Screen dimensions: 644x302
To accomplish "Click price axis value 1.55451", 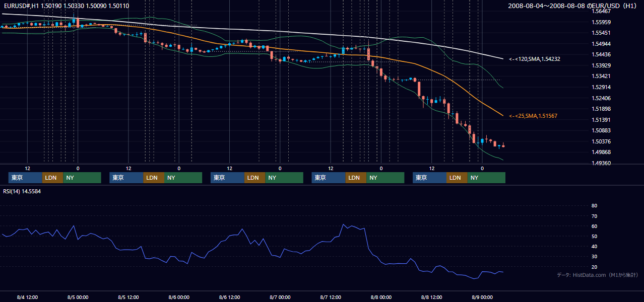I will (601, 33).
